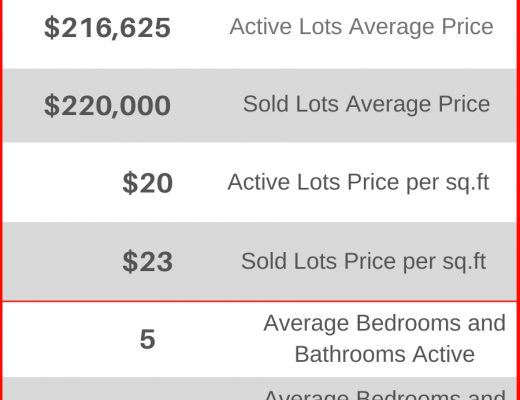Screen dimensions: 520x400
Task: Click the $220,000 price value
Action: coord(107,106)
